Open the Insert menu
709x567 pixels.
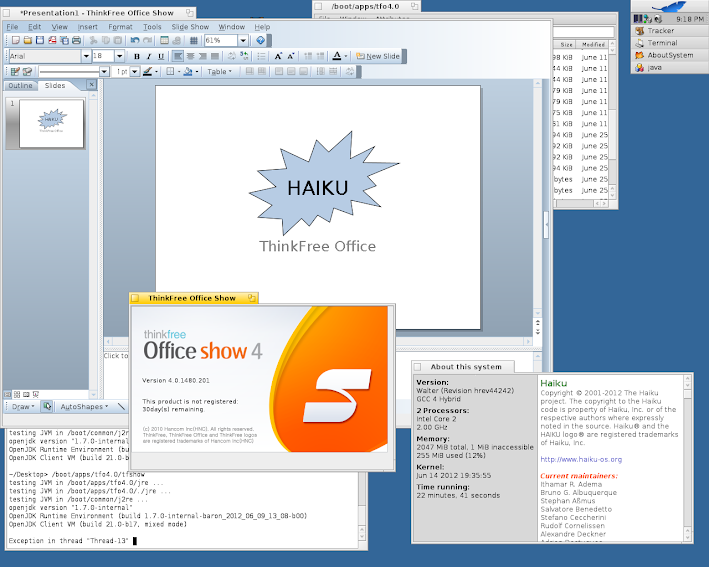(x=87, y=27)
